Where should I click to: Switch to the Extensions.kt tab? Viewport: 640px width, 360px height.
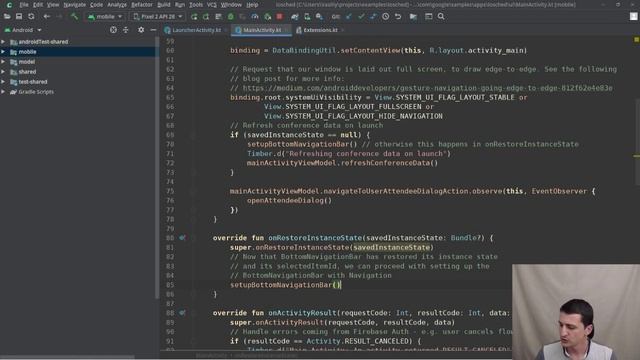(320, 30)
